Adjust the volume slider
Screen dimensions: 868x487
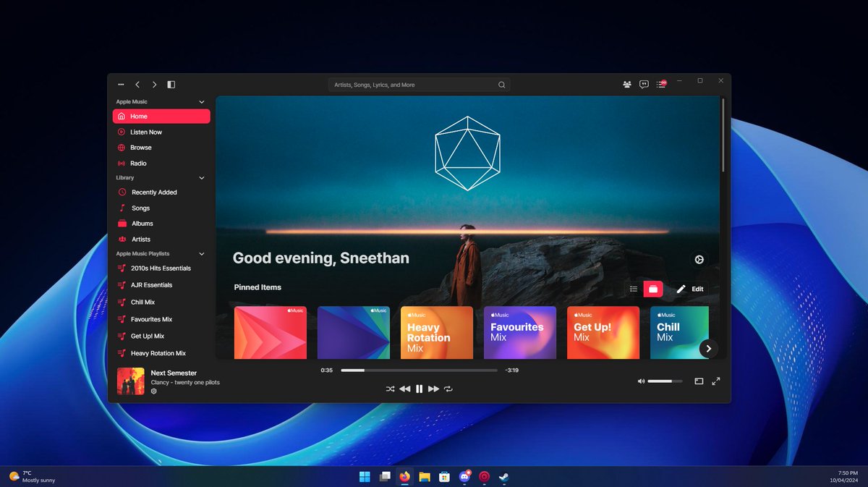coord(665,381)
